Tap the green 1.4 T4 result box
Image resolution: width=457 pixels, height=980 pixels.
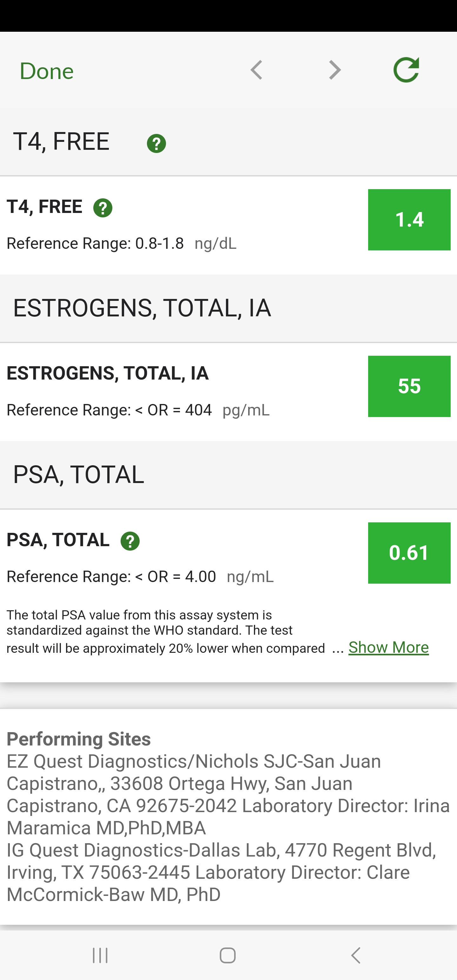tap(409, 220)
